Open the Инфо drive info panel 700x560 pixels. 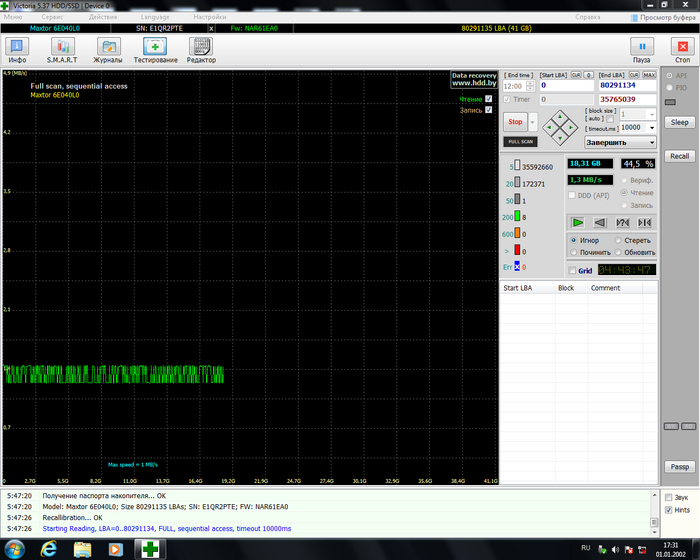[x=17, y=50]
